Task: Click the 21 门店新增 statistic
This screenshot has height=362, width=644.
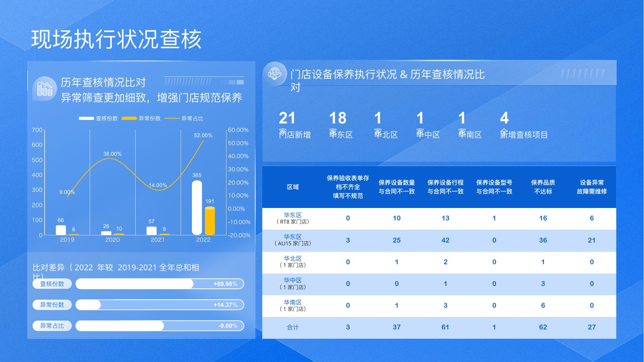Action: coord(295,125)
